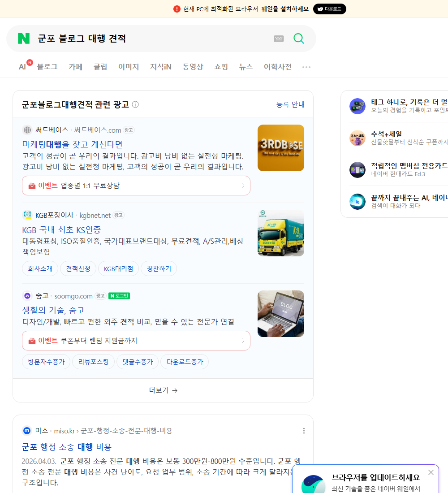Switch to the 지식iN tab

(x=161, y=67)
